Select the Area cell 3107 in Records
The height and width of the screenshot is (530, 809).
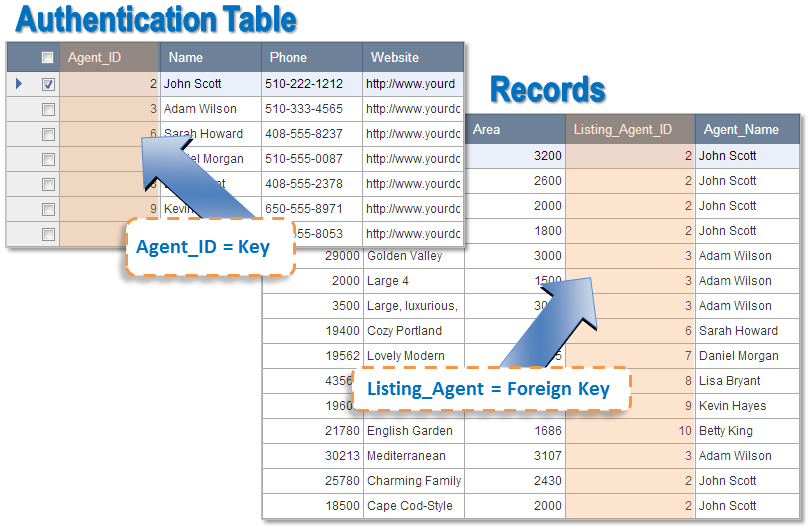pos(515,456)
